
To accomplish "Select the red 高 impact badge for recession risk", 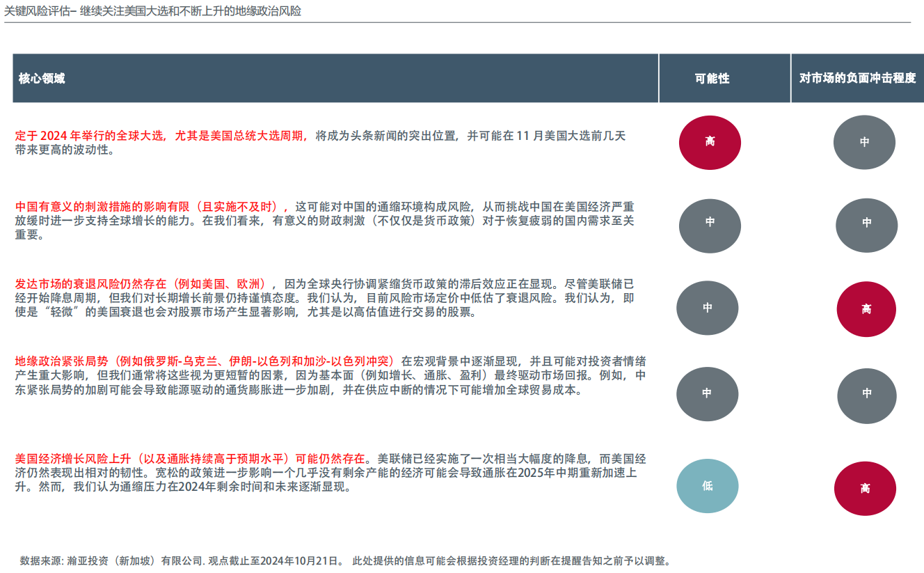I will (866, 308).
